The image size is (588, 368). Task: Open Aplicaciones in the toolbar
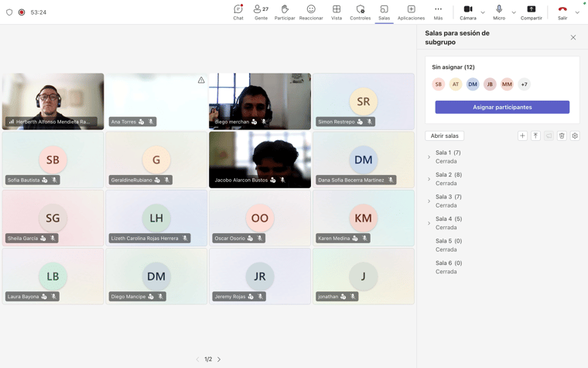click(411, 12)
